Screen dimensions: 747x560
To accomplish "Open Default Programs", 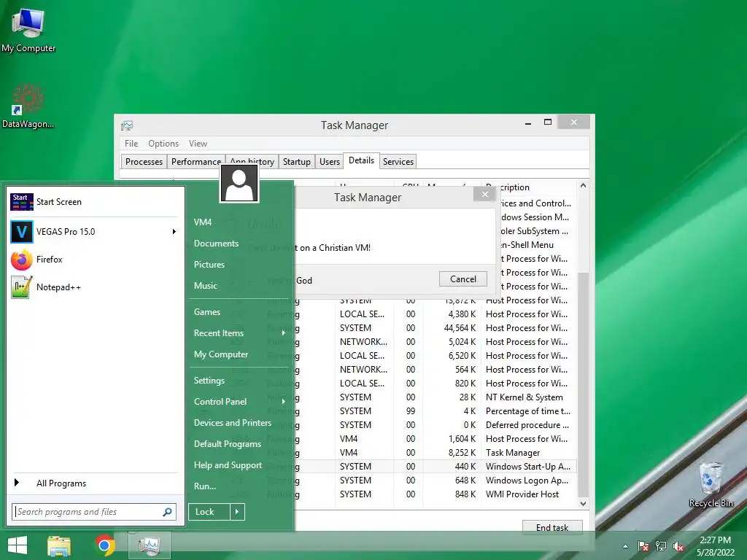I will [228, 444].
